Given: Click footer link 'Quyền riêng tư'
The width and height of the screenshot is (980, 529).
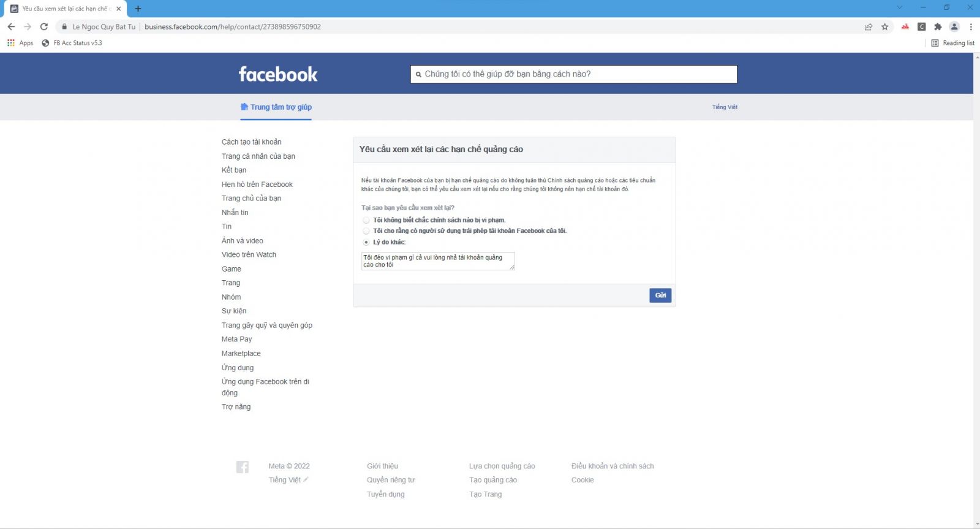Looking at the screenshot, I should pos(391,480).
